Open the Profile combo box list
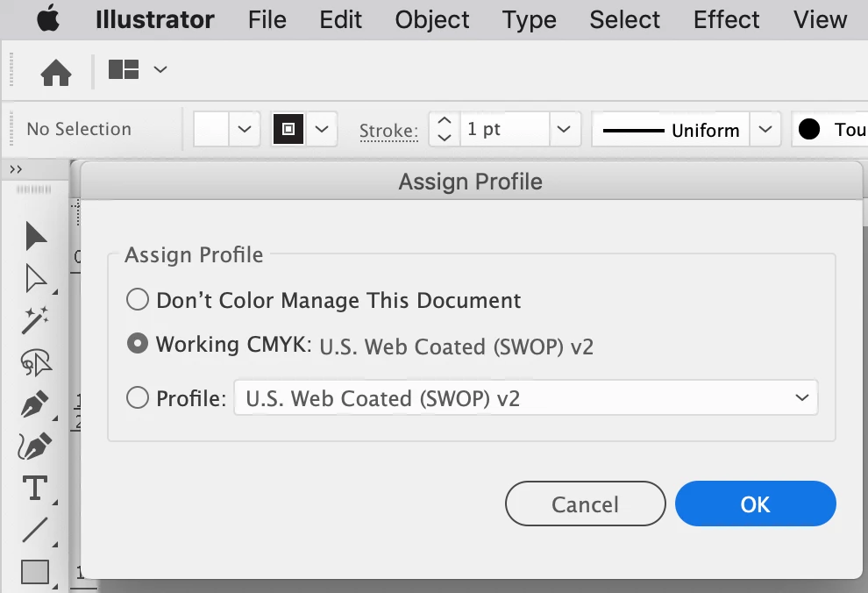 click(525, 397)
